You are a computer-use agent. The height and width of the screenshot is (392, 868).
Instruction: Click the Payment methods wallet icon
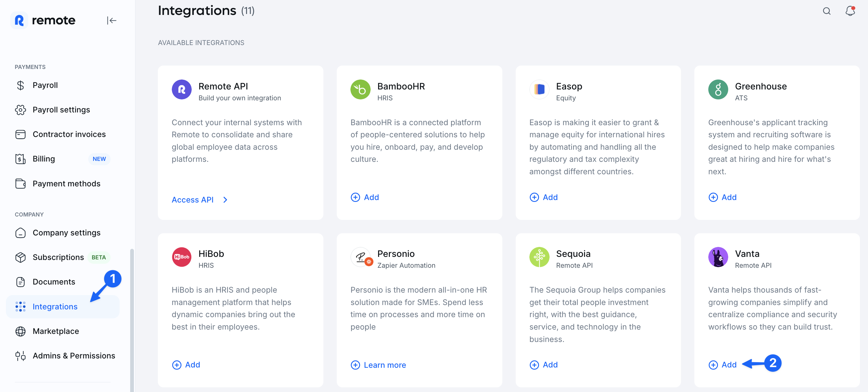click(x=21, y=184)
